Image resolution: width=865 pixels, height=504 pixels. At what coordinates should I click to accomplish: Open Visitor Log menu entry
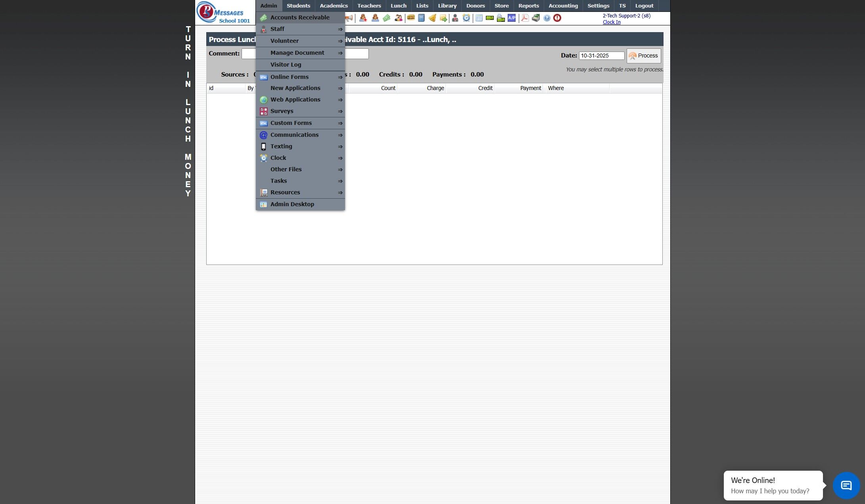point(286,65)
